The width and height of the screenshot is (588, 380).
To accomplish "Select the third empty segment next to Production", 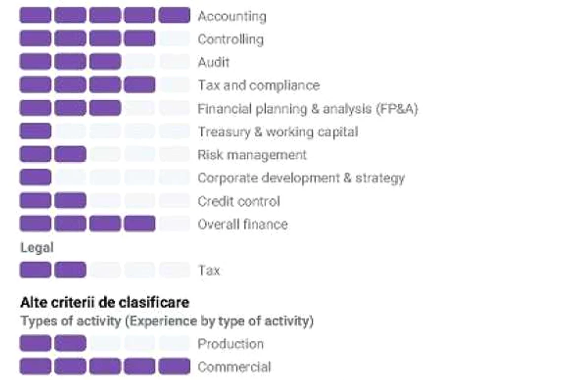I will [x=105, y=344].
